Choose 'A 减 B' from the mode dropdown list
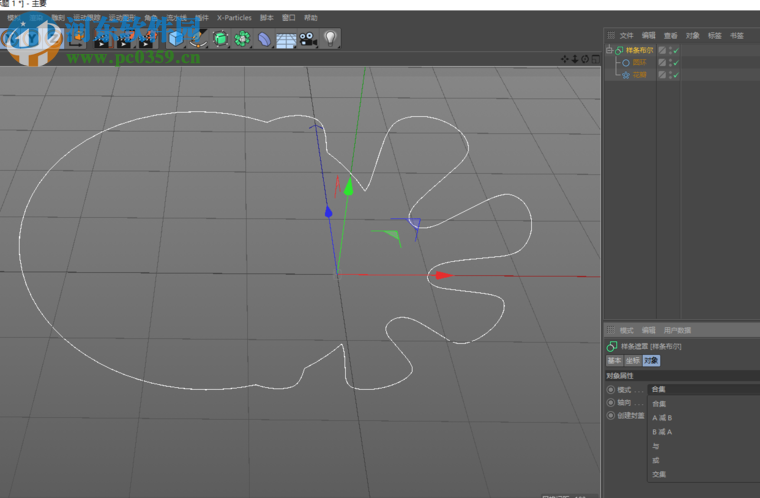Image resolution: width=760 pixels, height=498 pixels. tap(662, 418)
